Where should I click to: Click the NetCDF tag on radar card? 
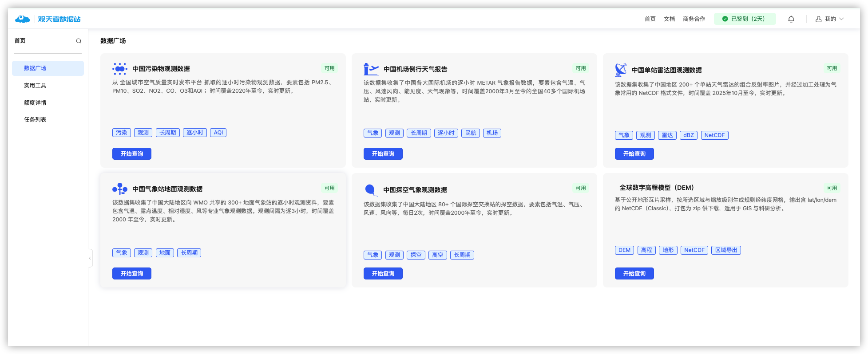click(x=715, y=135)
